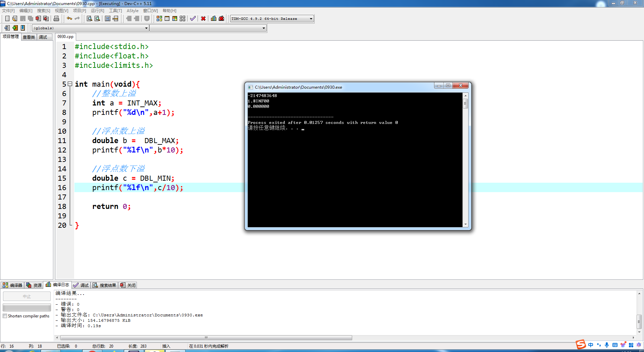Enable Shorten compiler paths checkbox
Viewport: 644px width, 352px height.
coord(5,316)
